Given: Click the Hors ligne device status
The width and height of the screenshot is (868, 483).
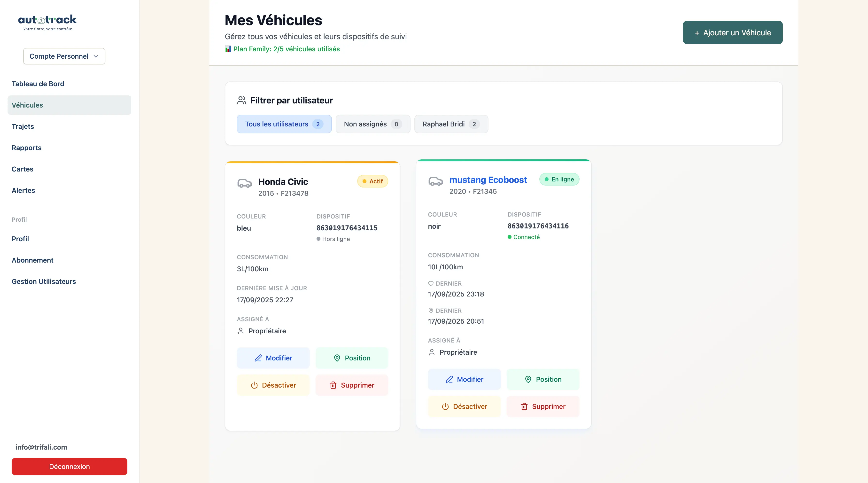Looking at the screenshot, I should click(333, 239).
